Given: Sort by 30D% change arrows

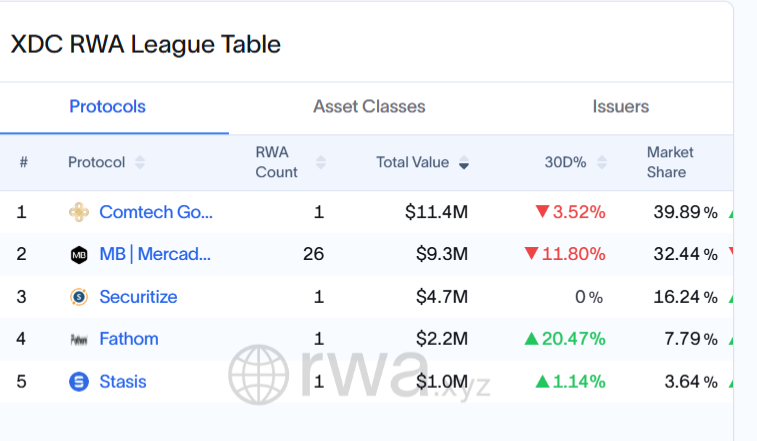Looking at the screenshot, I should pyautogui.click(x=604, y=162).
